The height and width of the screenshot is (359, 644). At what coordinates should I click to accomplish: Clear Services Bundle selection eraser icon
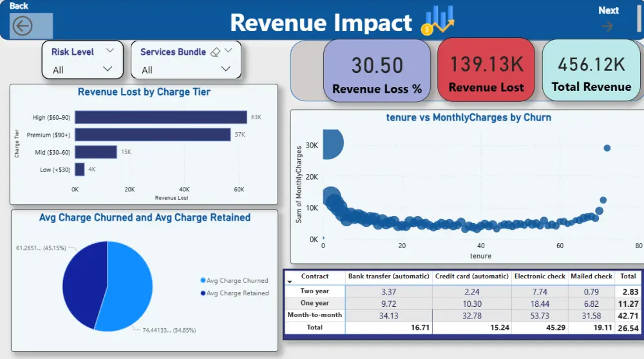pos(215,52)
